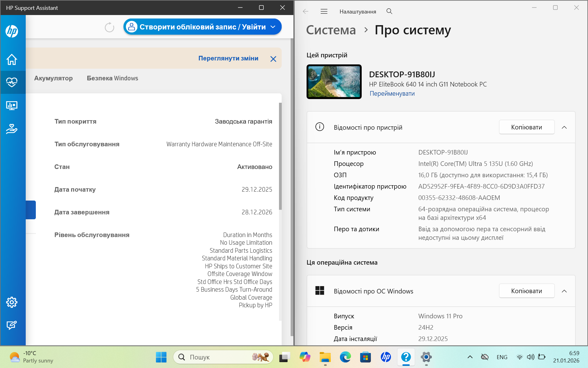
Task: Open HP Support Assistant home icon
Action: pyautogui.click(x=12, y=59)
